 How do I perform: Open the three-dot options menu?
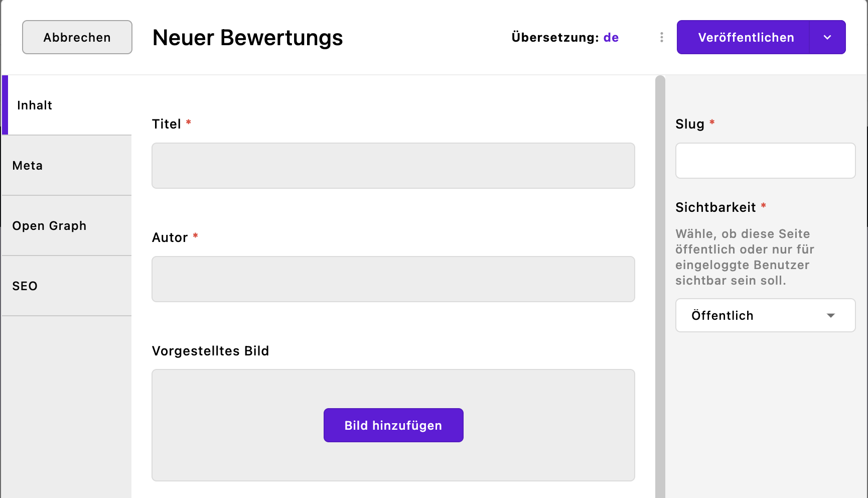[661, 37]
